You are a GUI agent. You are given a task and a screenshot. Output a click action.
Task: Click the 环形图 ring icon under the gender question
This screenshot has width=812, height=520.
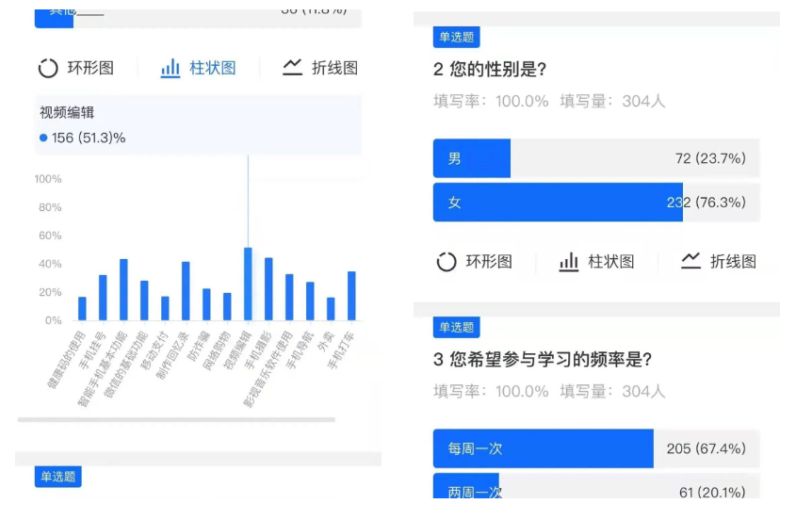click(x=447, y=262)
